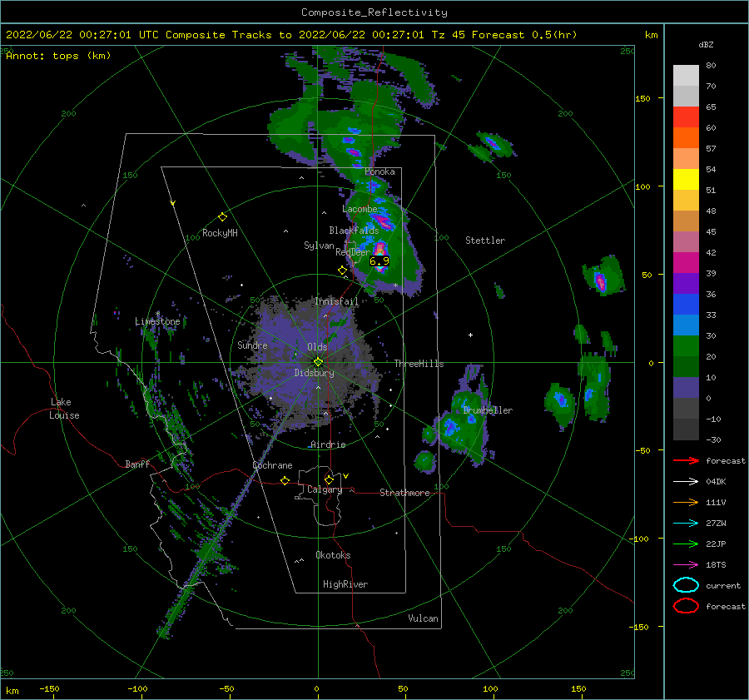Click the Didsbury city label

click(314, 373)
